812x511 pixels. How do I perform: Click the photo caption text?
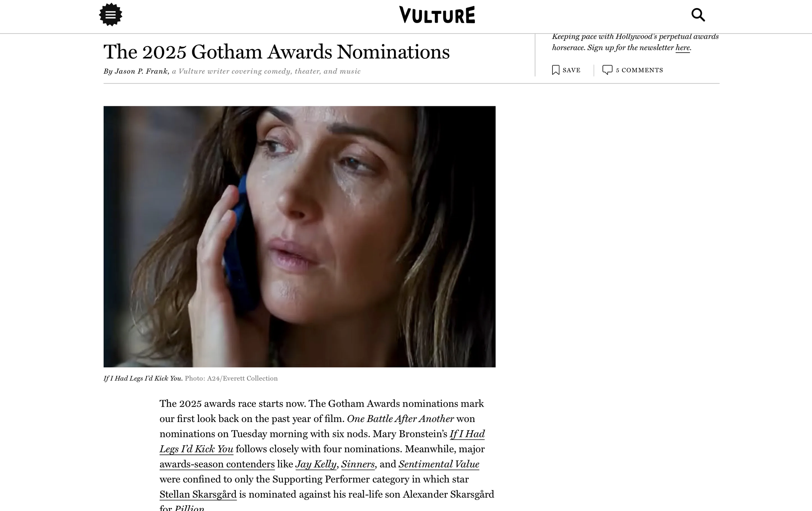pyautogui.click(x=191, y=378)
